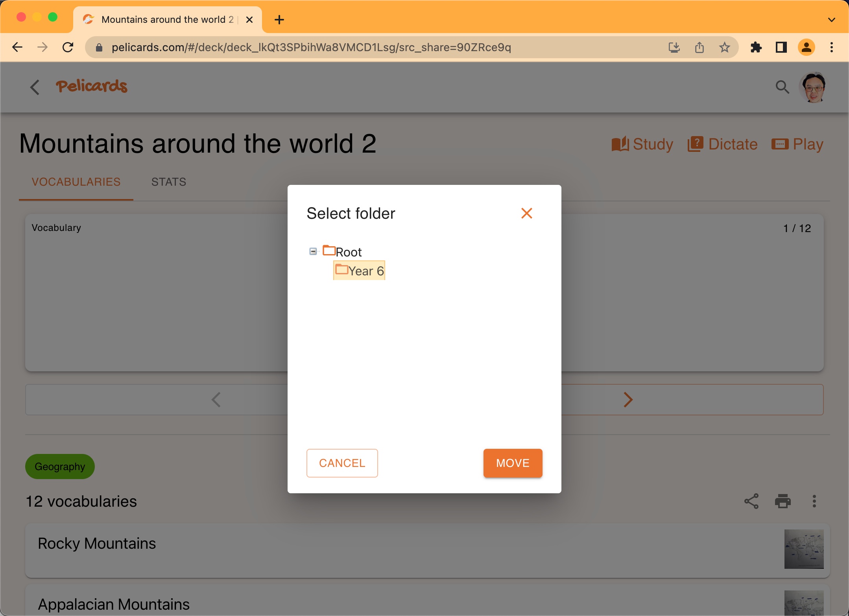Reload the page
The image size is (849, 616).
click(68, 47)
